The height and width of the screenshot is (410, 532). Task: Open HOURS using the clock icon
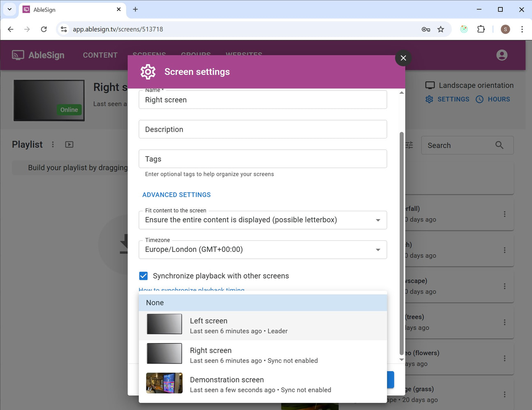tap(479, 99)
